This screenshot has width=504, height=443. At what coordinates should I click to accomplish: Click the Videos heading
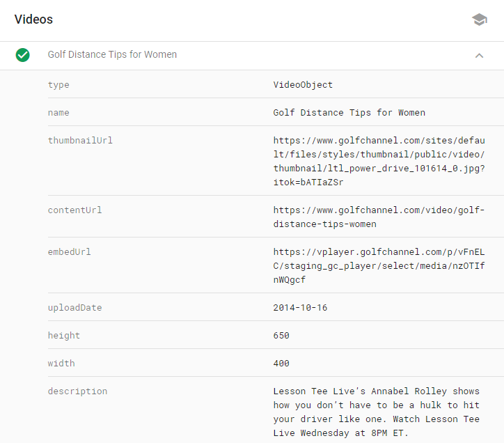33,20
